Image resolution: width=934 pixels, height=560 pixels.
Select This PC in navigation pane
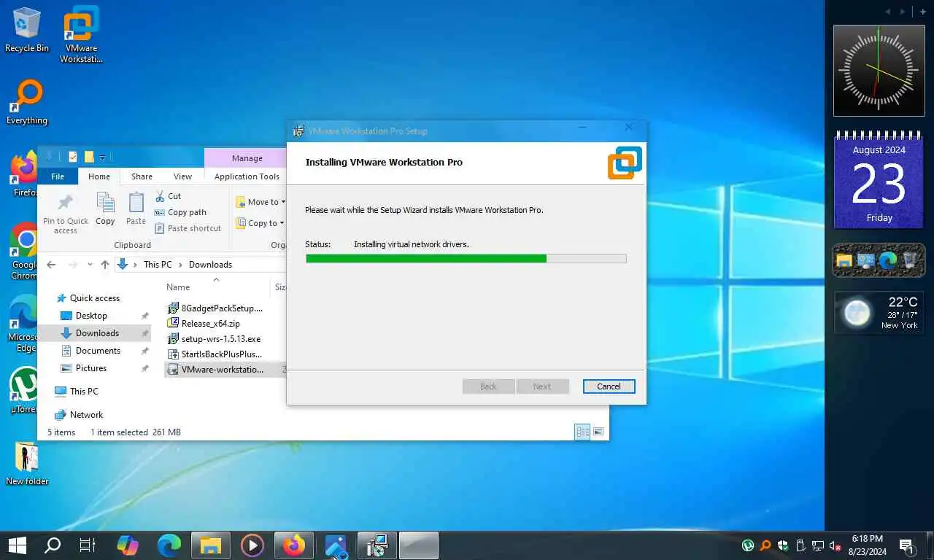(x=84, y=392)
